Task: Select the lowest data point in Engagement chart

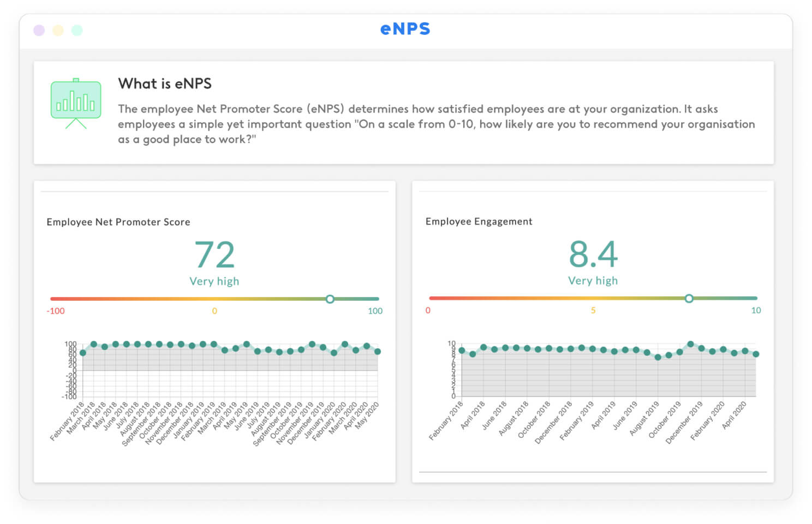Action: click(x=658, y=358)
